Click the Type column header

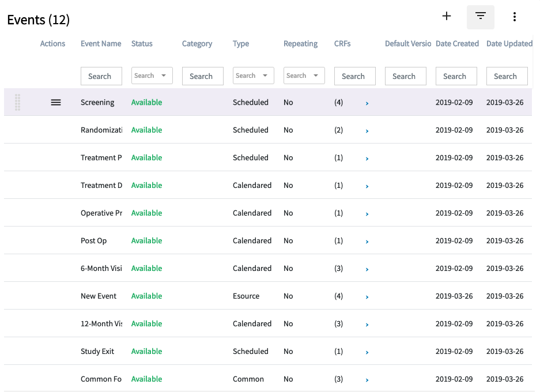[x=241, y=44]
